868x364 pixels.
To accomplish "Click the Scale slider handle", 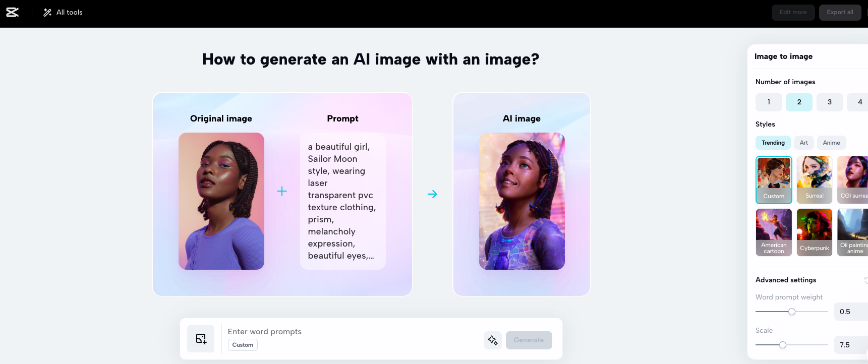I will point(783,345).
